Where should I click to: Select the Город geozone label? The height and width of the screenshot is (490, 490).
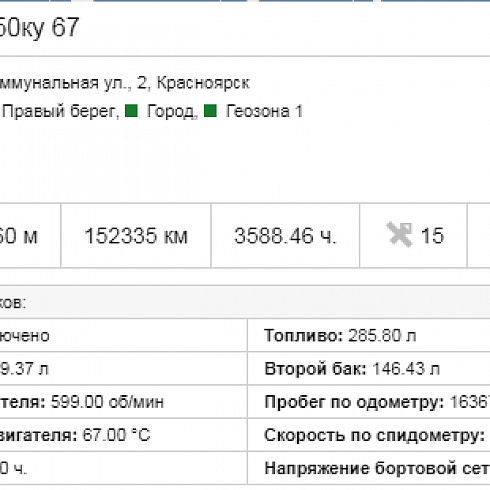point(172,111)
